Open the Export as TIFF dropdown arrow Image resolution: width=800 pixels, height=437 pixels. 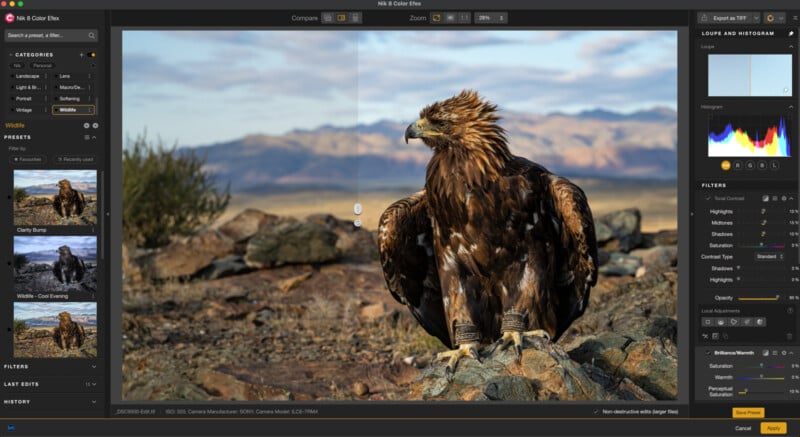coord(756,18)
